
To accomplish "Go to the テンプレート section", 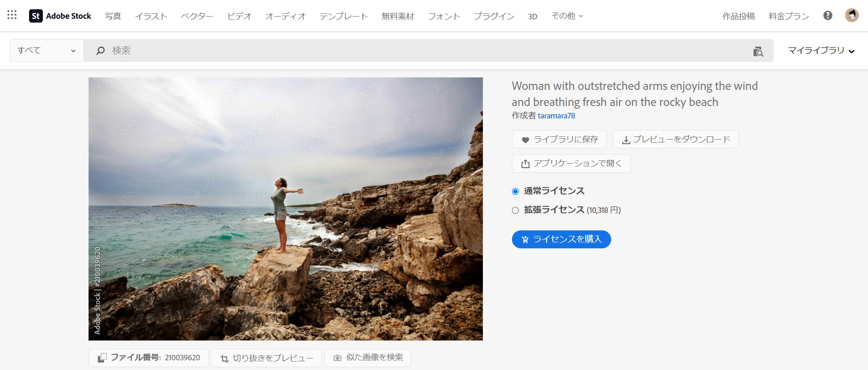I will pyautogui.click(x=344, y=16).
